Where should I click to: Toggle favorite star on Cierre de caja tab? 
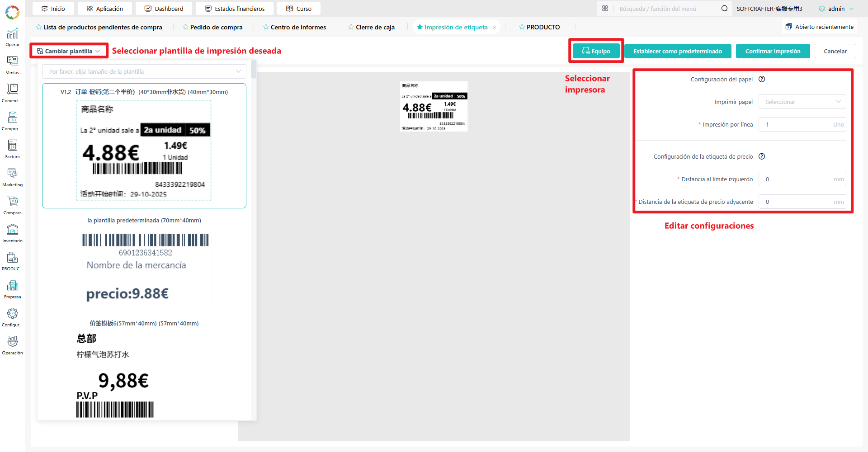pyautogui.click(x=351, y=27)
